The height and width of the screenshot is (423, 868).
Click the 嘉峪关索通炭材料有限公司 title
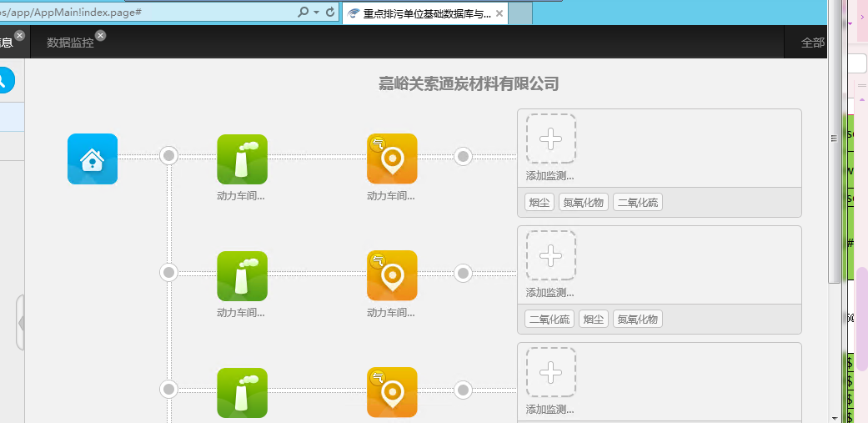point(469,84)
